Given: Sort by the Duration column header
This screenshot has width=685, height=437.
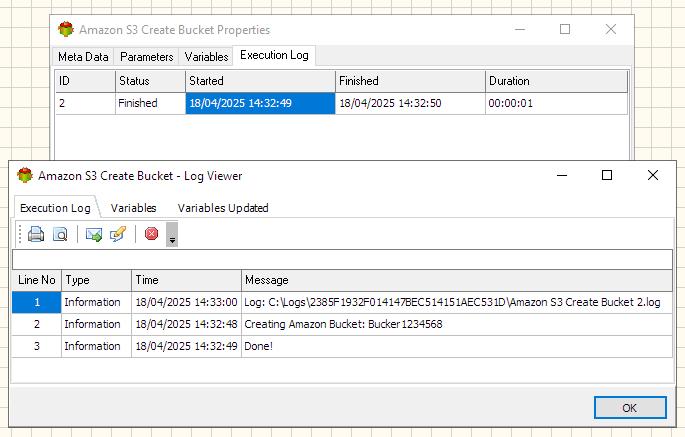Looking at the screenshot, I should (556, 81).
